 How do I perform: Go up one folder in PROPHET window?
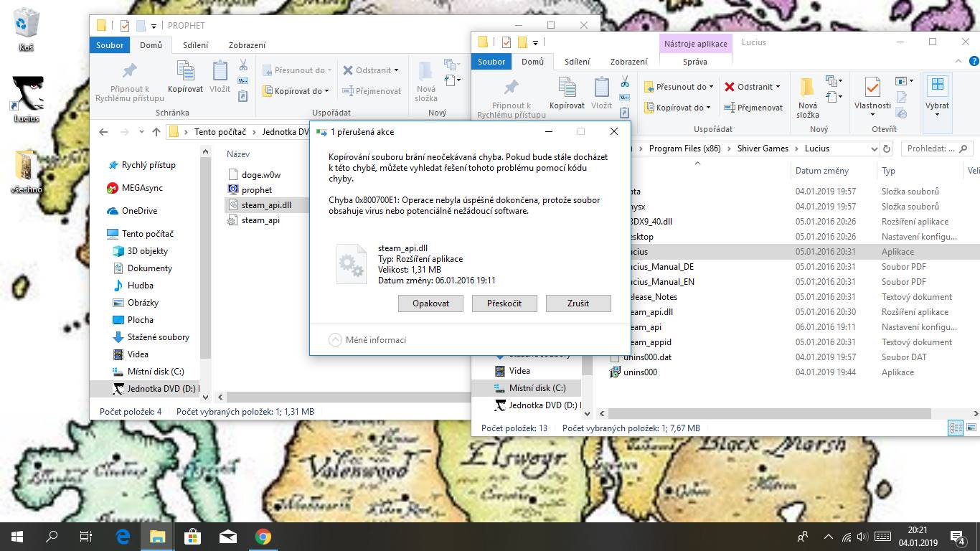[x=156, y=132]
